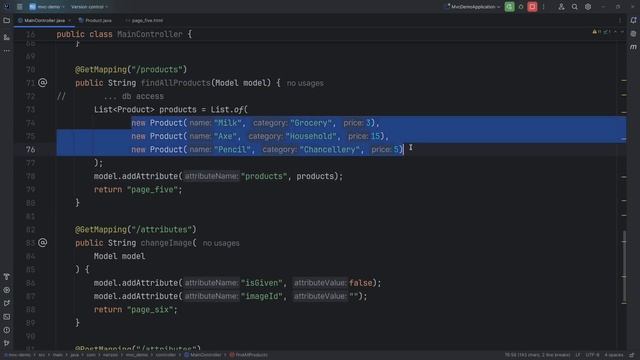
Task: Click the return "page_six" statement
Action: 136,310
